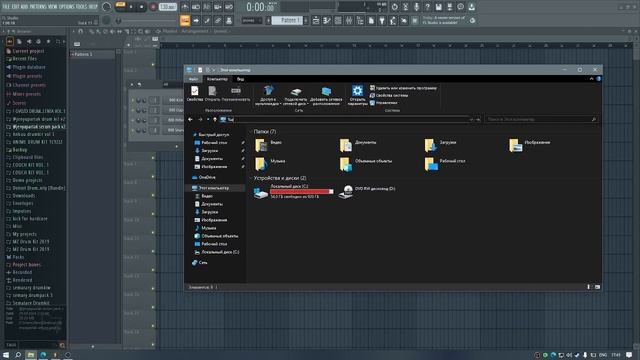
Task: Open the Mixer view icon in FL toolbar
Action: 349,20
